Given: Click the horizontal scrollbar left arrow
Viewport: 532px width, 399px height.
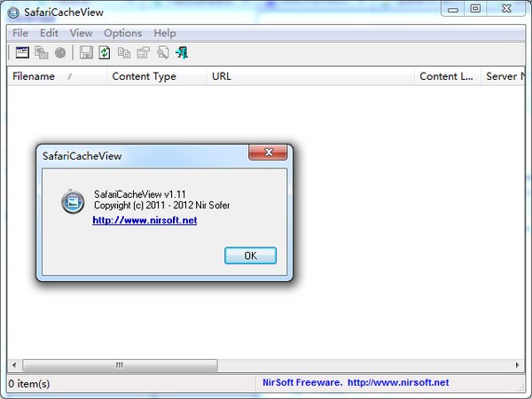Looking at the screenshot, I should tap(14, 365).
